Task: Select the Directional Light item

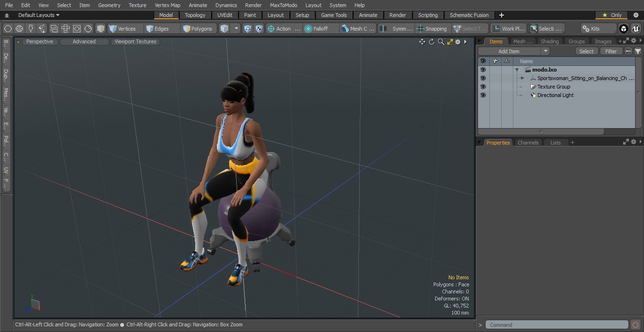Action: (x=555, y=95)
